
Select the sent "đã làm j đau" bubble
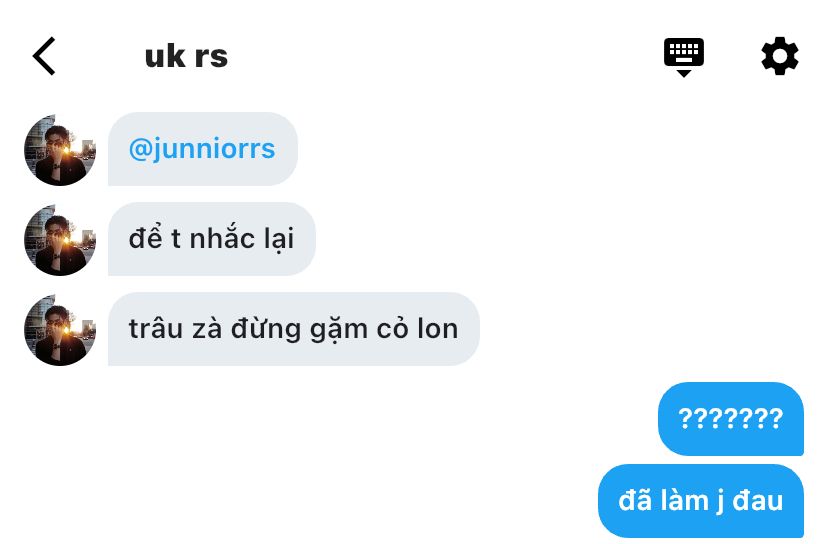[x=701, y=501]
